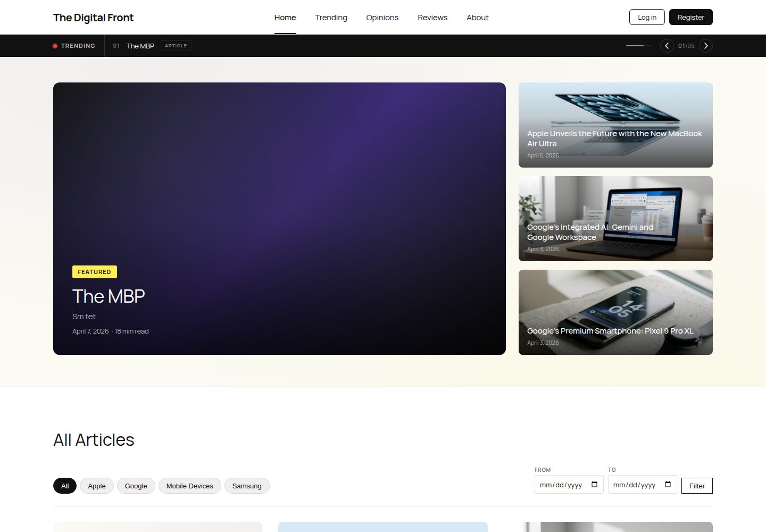The width and height of the screenshot is (766, 532).
Task: Open the MacBook Air Ultra article card
Action: click(x=615, y=125)
